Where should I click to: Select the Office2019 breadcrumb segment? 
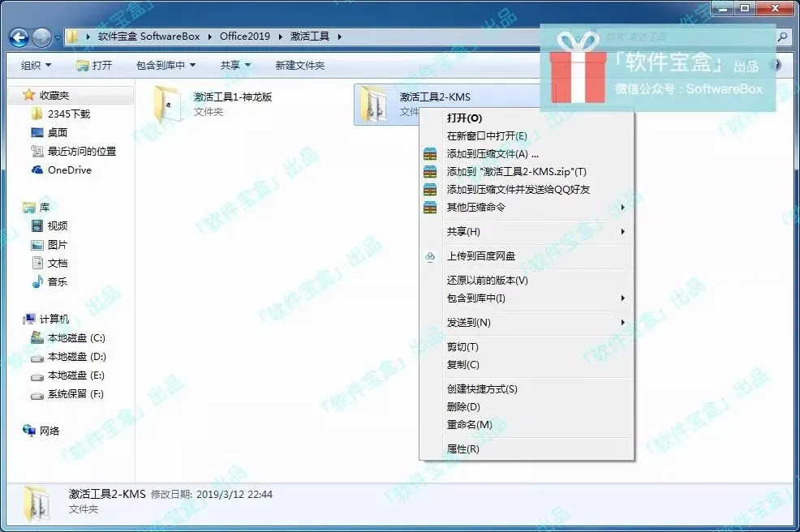(245, 36)
